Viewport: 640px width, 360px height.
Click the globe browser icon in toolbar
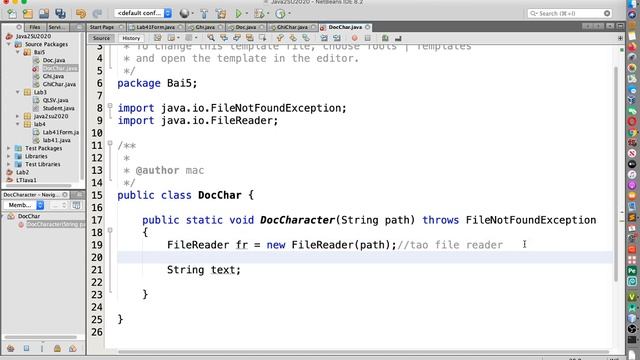(184, 13)
